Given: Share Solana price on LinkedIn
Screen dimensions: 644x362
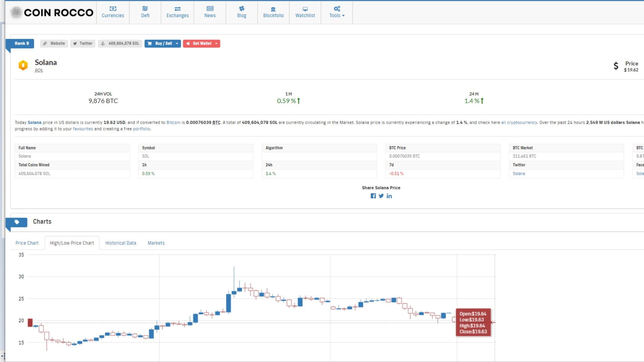Looking at the screenshot, I should [x=389, y=196].
